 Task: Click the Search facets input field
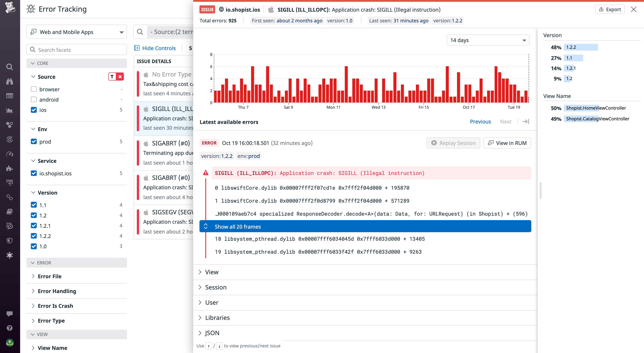tap(76, 49)
